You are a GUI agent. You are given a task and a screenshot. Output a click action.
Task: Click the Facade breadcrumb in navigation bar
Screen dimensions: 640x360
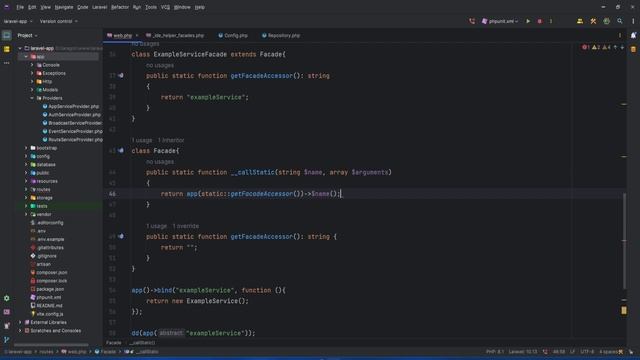click(x=105, y=351)
